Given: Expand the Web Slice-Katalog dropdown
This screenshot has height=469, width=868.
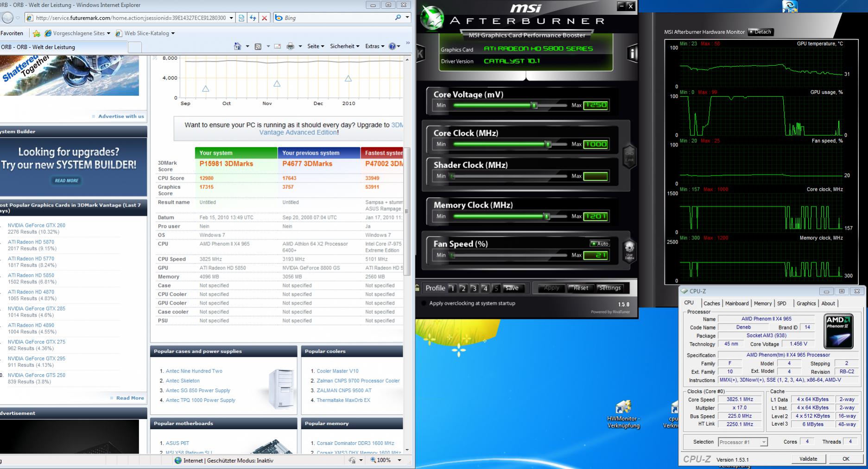Looking at the screenshot, I should point(173,33).
